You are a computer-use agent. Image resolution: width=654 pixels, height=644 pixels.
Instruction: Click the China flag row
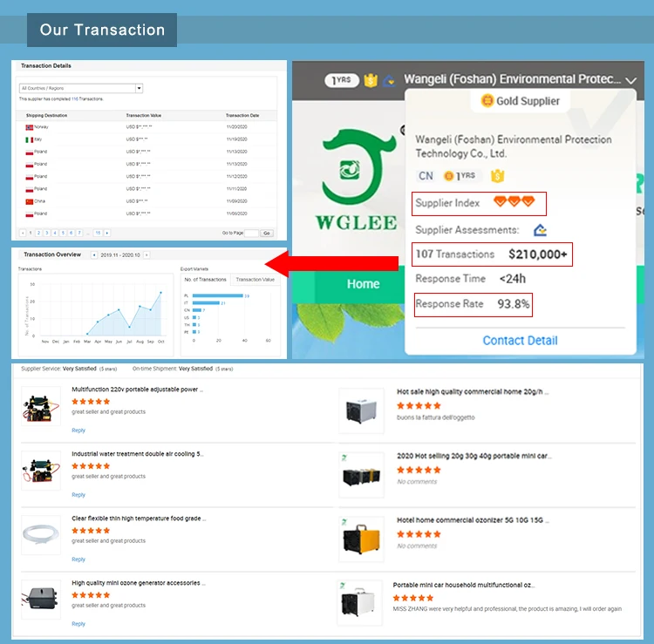click(146, 201)
